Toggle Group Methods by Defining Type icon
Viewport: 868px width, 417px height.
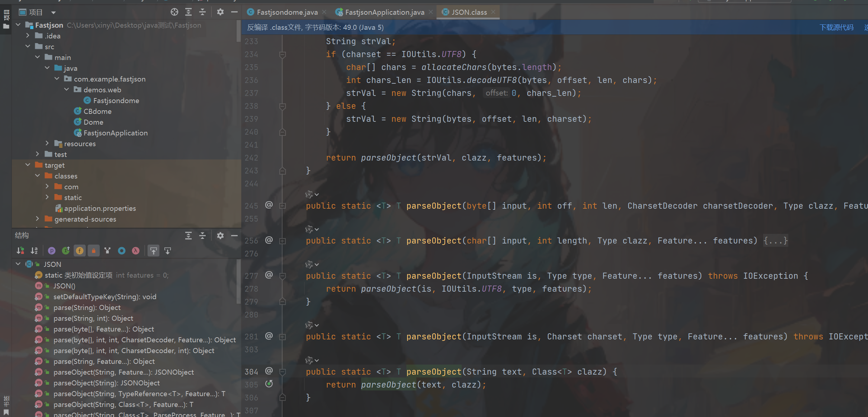point(107,251)
